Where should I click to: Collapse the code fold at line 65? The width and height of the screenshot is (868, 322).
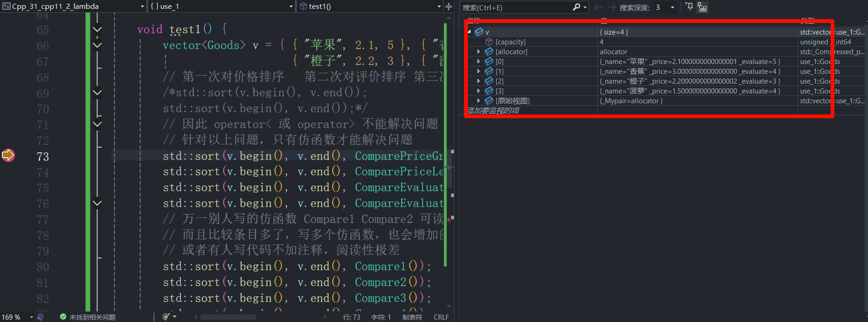(x=97, y=29)
